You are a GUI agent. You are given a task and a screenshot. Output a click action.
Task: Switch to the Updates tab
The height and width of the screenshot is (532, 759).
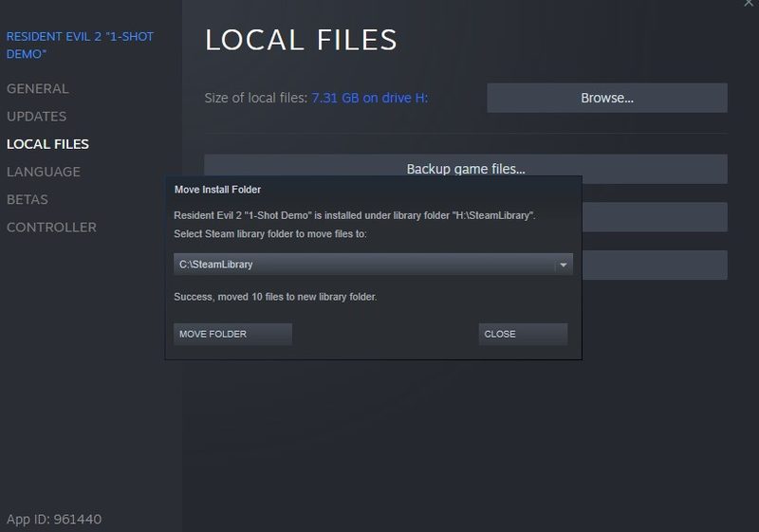pos(37,116)
